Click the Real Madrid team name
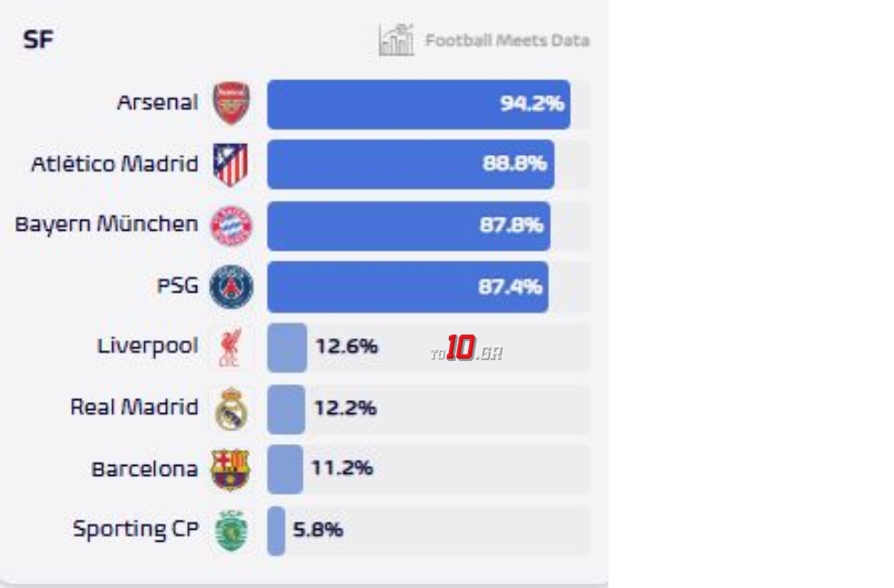The height and width of the screenshot is (588, 894). pos(134,407)
